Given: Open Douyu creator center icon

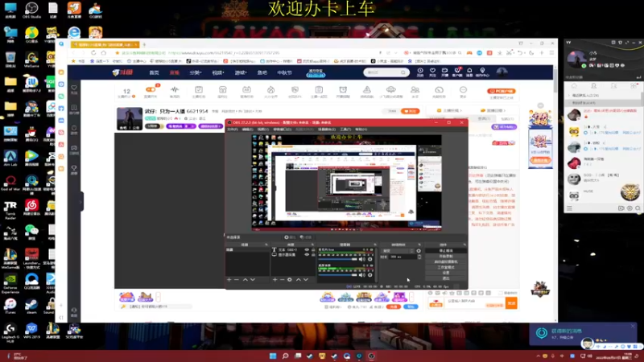Looking at the screenshot, I should (x=482, y=72).
